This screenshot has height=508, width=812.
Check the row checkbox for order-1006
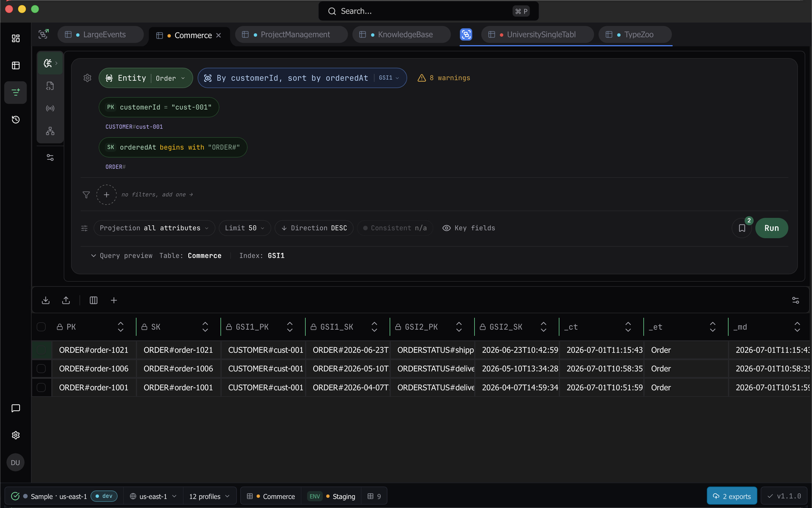click(x=41, y=369)
